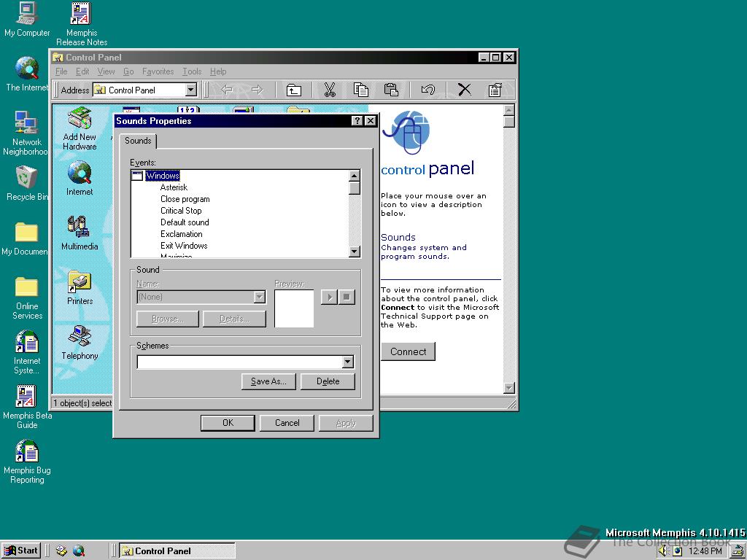Screen dimensions: 747x560
Task: Open the Go menu
Action: 128,71
